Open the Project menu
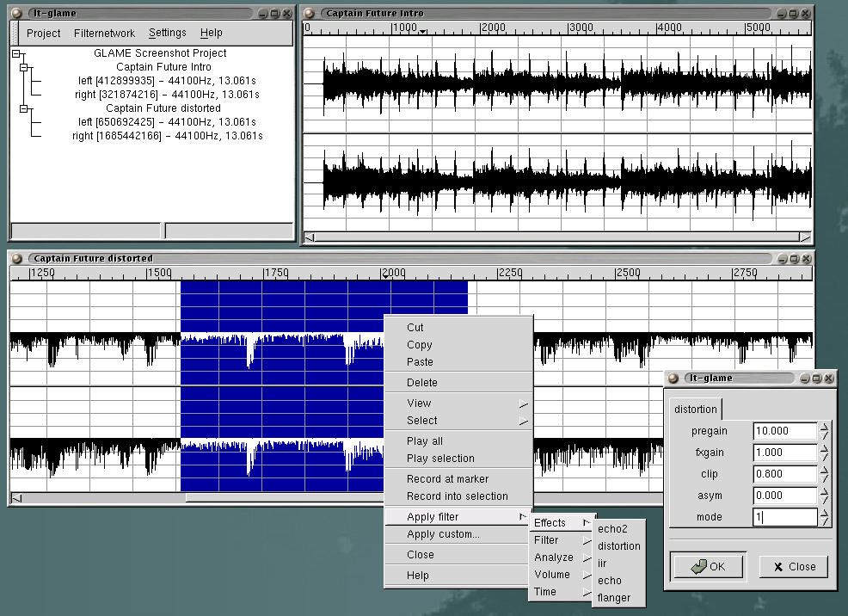This screenshot has height=616, width=848. coord(43,33)
